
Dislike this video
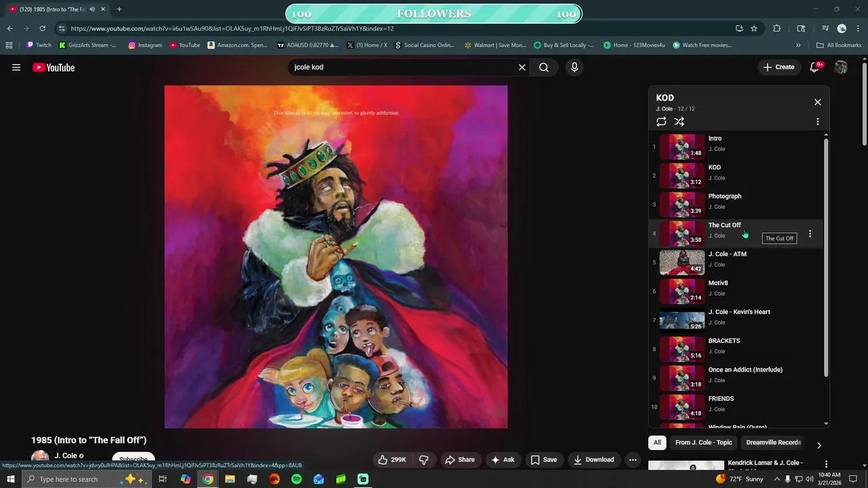424,460
